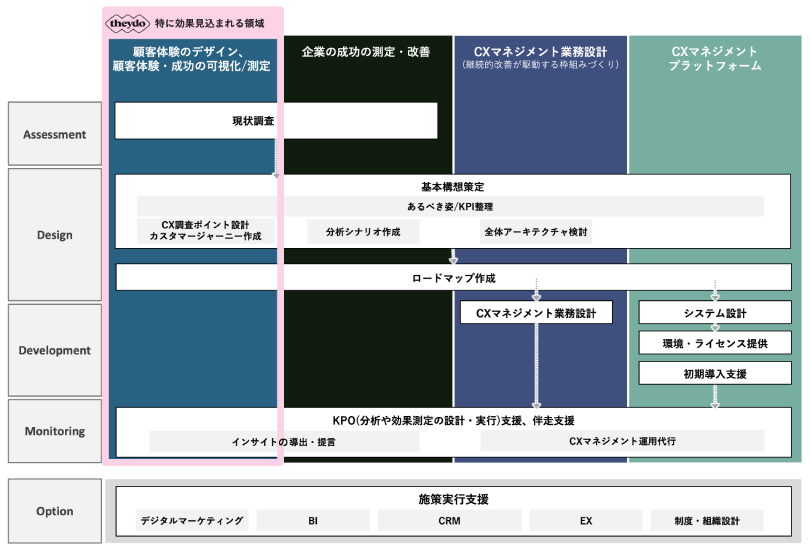
Task: Click the ロードマップ作成 bar
Action: point(454,278)
